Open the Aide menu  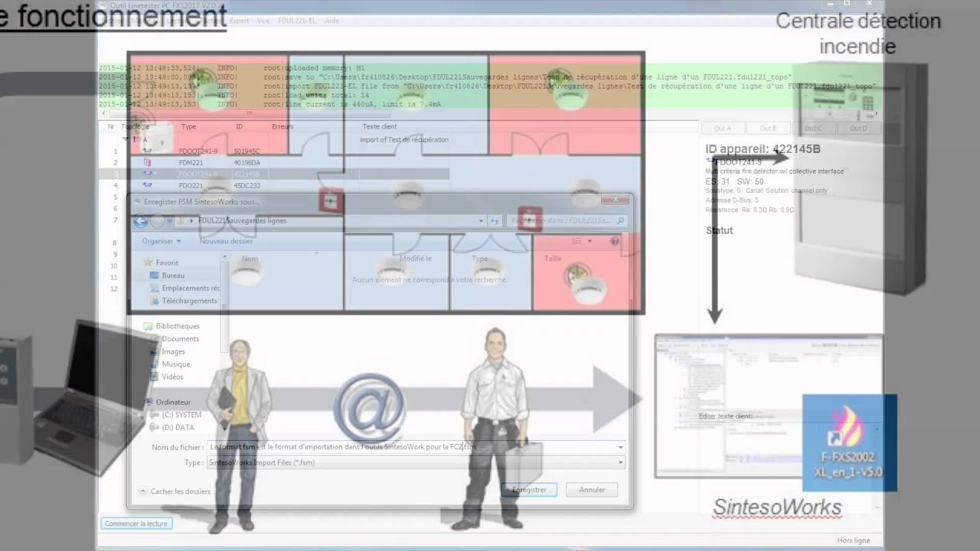[x=332, y=21]
